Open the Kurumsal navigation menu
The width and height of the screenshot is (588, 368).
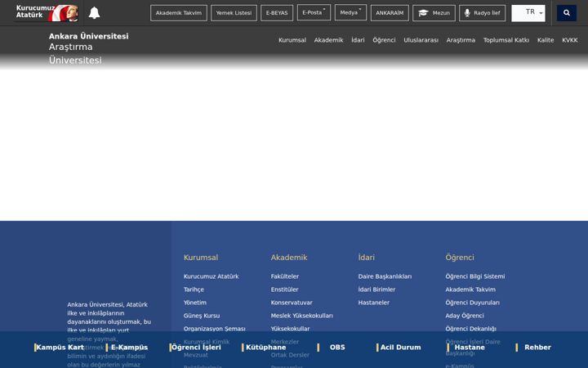pos(292,40)
